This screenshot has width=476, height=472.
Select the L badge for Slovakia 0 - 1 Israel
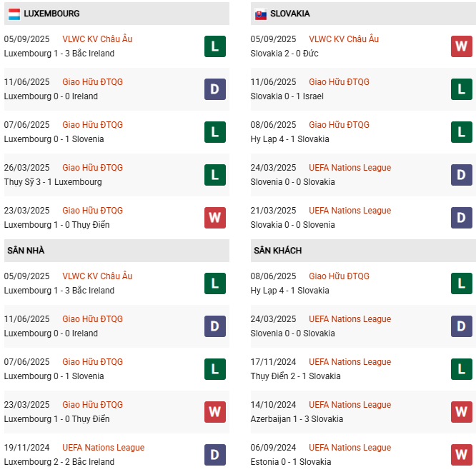coord(461,89)
